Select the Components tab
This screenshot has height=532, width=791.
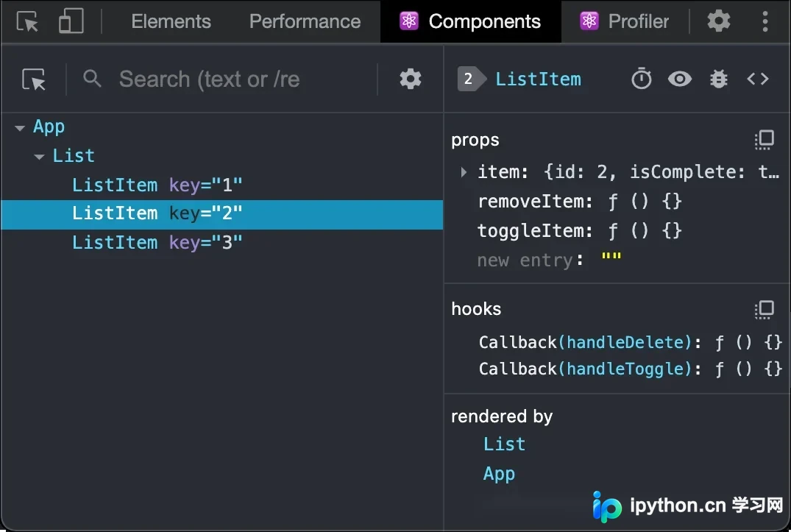470,21
